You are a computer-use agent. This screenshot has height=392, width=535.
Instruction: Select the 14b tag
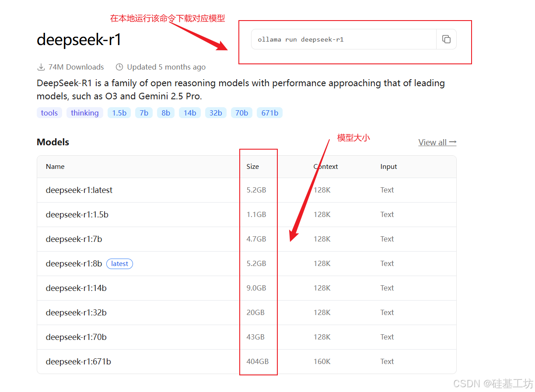tap(190, 113)
